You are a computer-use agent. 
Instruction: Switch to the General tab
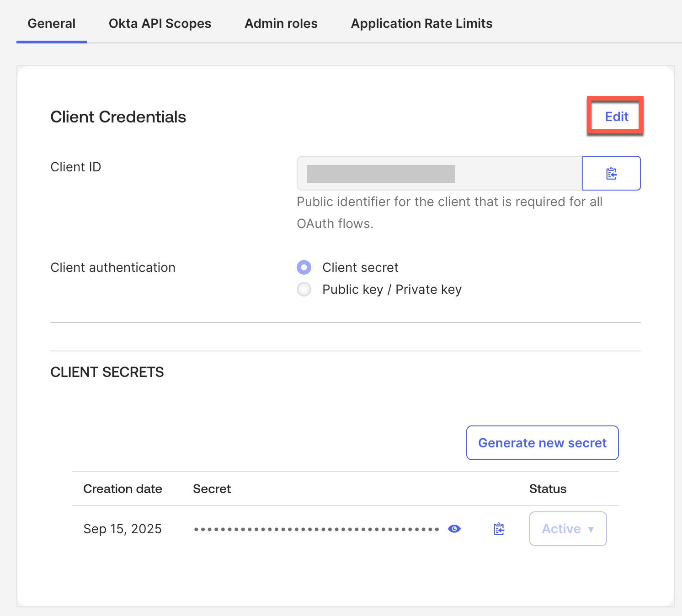click(52, 23)
